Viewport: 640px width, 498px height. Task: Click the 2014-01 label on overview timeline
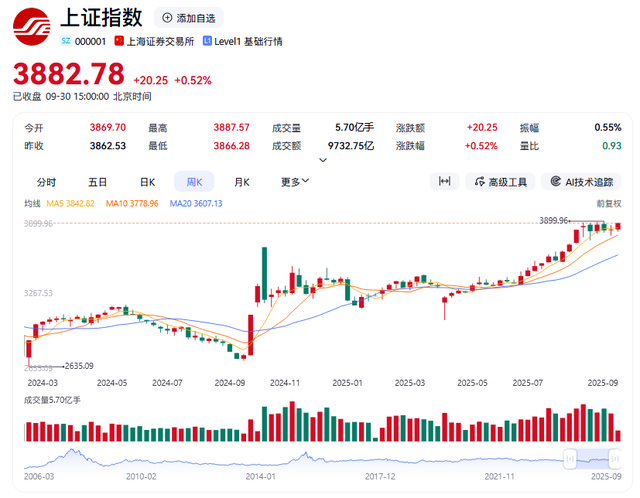pyautogui.click(x=260, y=476)
